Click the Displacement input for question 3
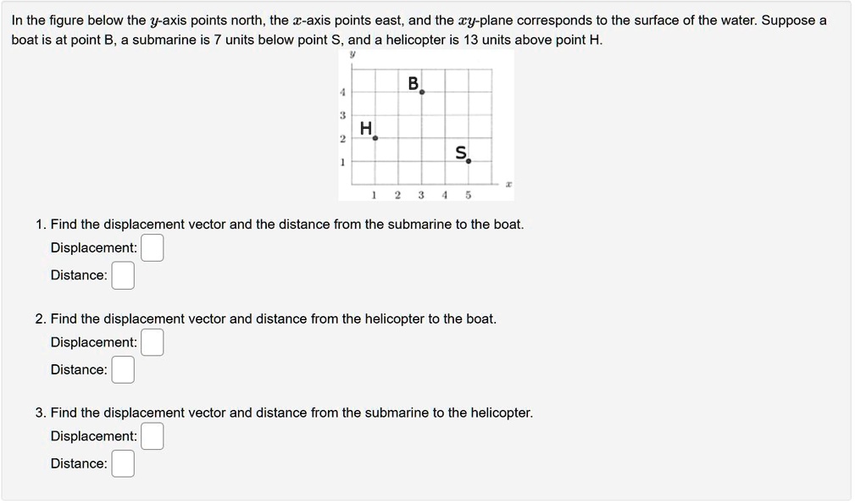The image size is (855, 504). (153, 435)
